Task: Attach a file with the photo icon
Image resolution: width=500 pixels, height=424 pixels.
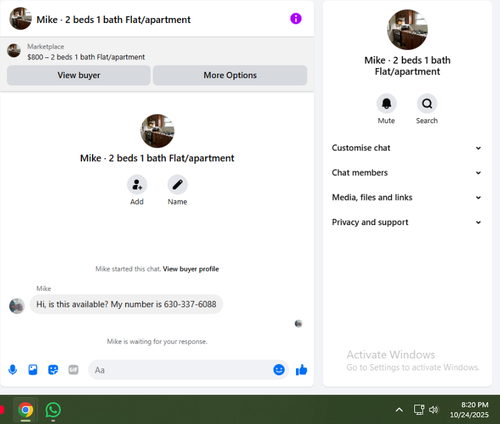Action: pos(33,370)
